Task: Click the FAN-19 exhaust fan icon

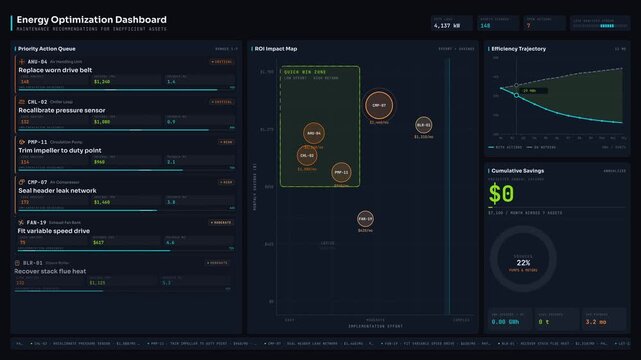Action: (x=21, y=222)
